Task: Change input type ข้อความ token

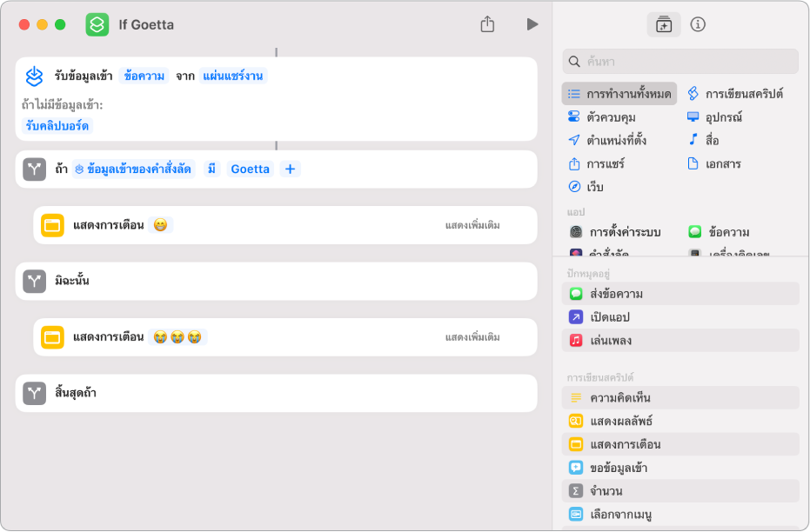Action: (144, 76)
